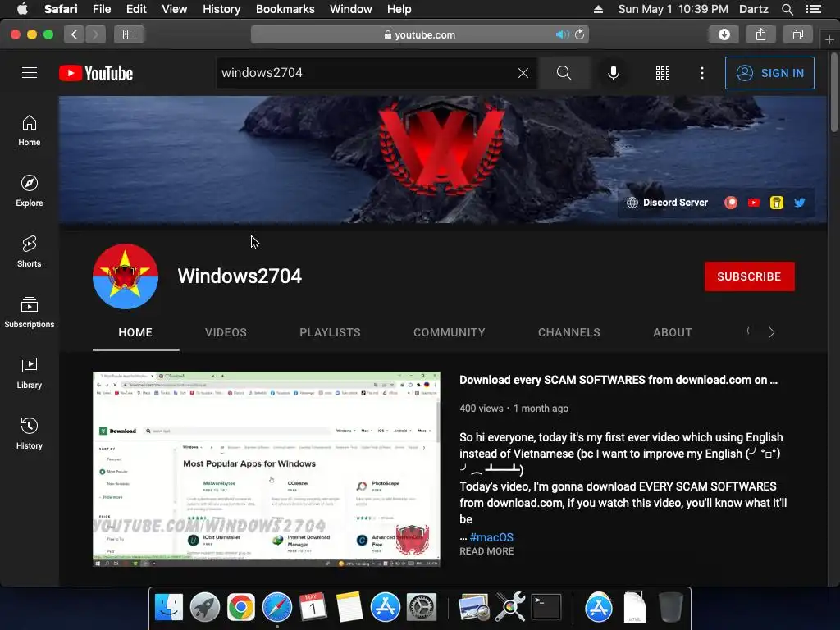Open the Trash in the Dock

click(670, 608)
